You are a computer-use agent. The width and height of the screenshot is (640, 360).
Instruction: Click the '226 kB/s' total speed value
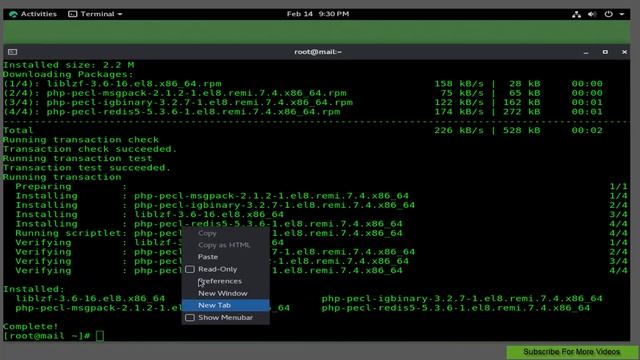tap(459, 130)
